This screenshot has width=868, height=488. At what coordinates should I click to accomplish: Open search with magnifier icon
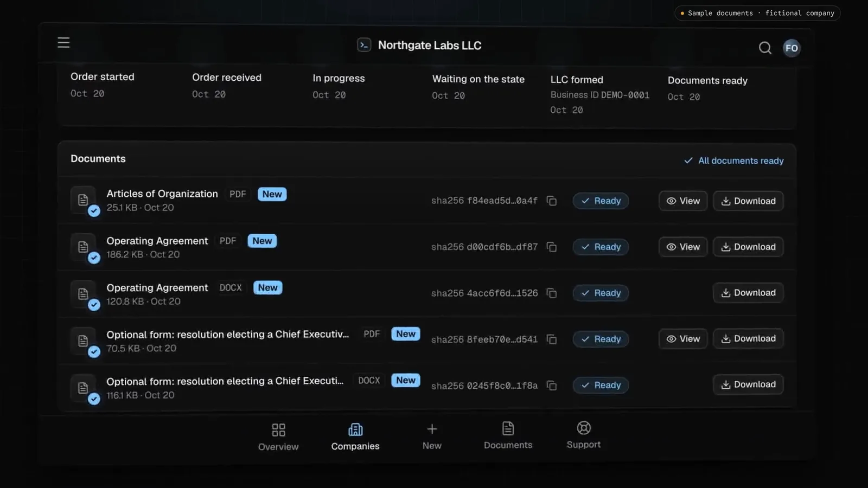pyautogui.click(x=765, y=48)
